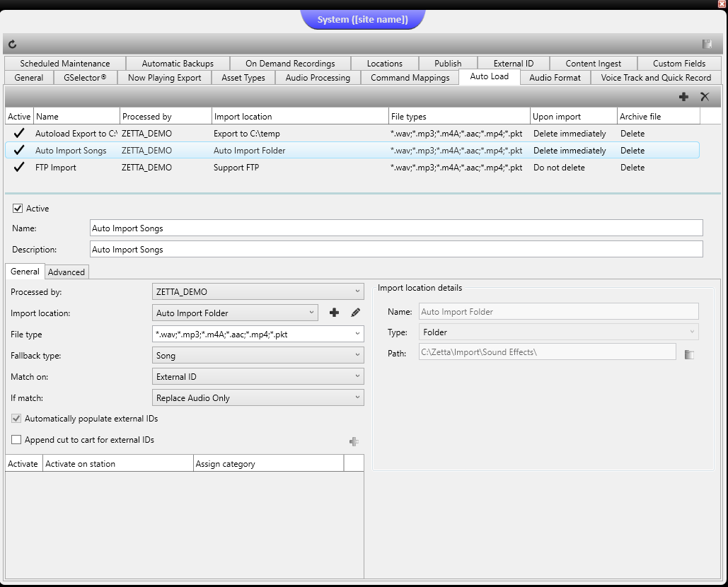Click the save disk icon
Screen dimensions: 728x587
pos(707,44)
